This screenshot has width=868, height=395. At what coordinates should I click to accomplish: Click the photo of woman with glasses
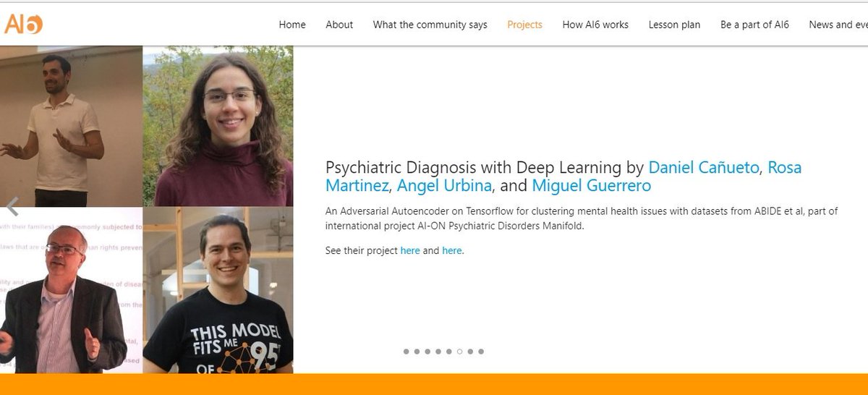click(218, 126)
